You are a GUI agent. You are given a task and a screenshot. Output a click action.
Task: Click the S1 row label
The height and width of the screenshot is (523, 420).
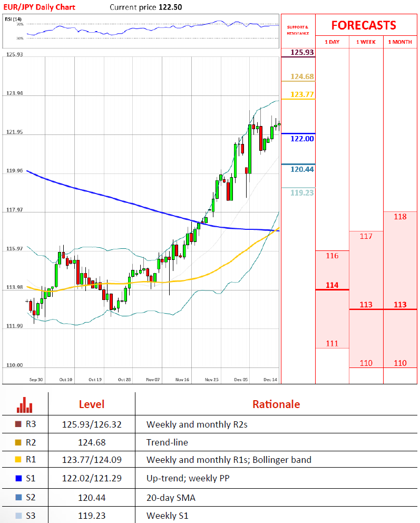pyautogui.click(x=31, y=478)
